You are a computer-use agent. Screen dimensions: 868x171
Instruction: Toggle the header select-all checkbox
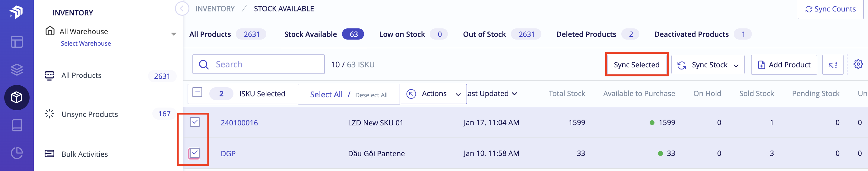click(x=197, y=92)
